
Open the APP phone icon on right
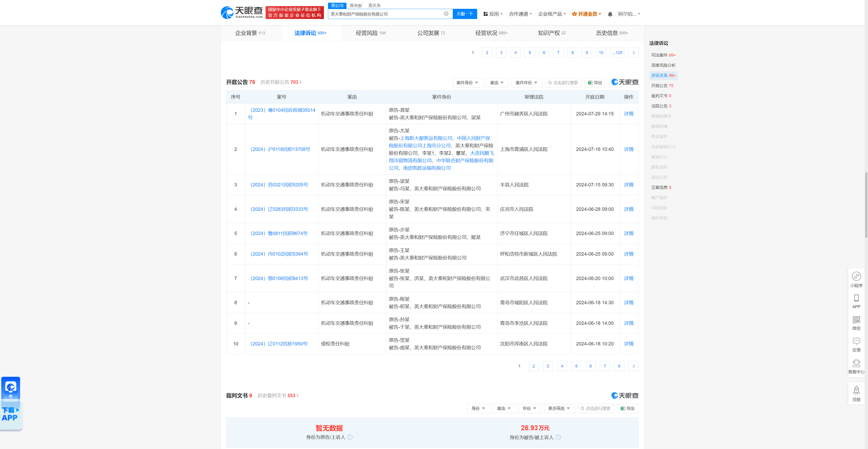click(856, 301)
